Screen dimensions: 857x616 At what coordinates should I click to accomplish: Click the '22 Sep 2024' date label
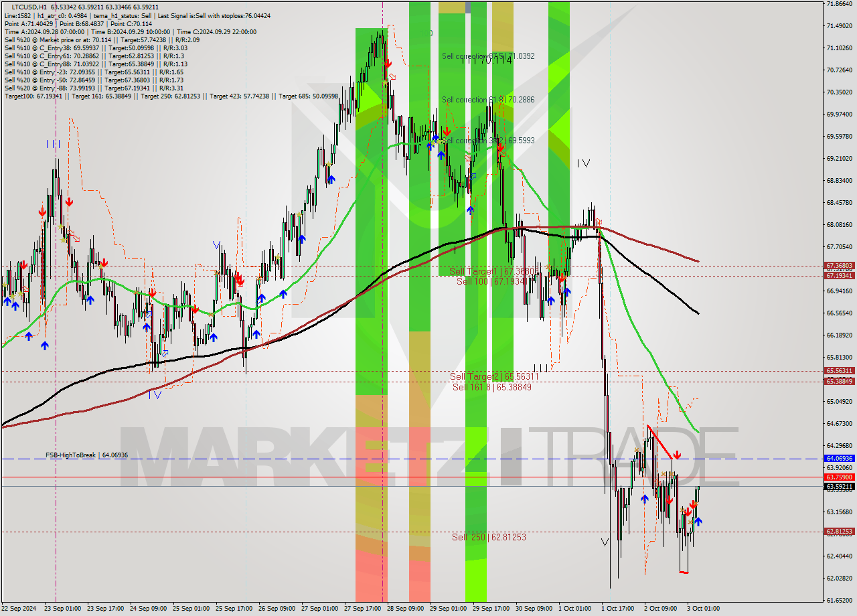(x=19, y=609)
